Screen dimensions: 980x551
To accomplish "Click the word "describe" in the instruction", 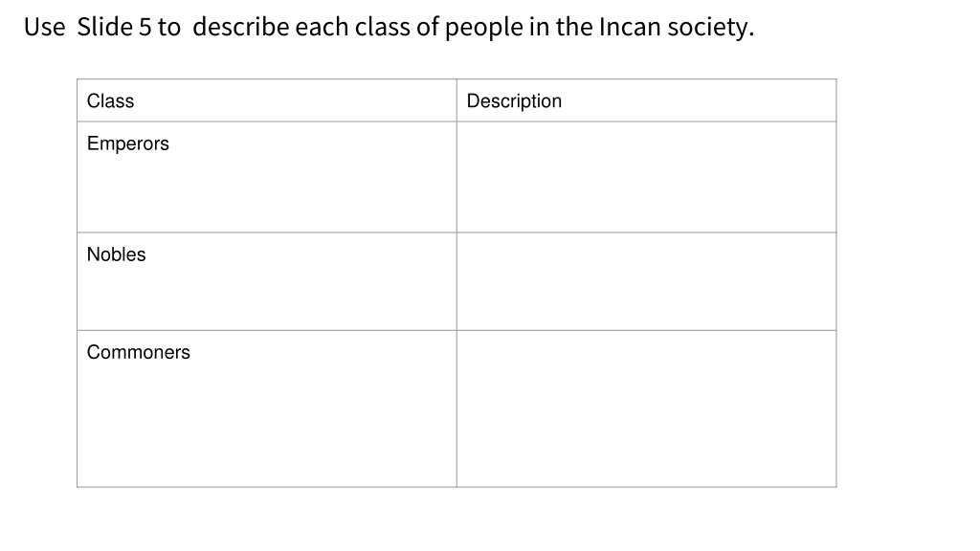I will coord(240,27).
